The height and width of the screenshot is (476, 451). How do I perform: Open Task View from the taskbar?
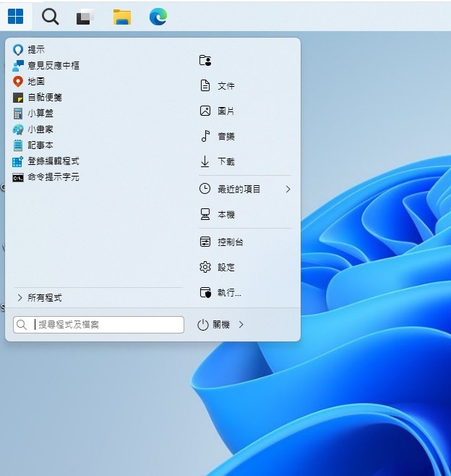(x=85, y=17)
